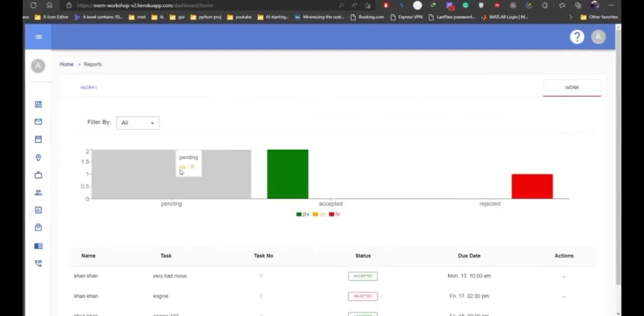
Task: Toggle the red 'lv' legend entry
Action: point(335,214)
